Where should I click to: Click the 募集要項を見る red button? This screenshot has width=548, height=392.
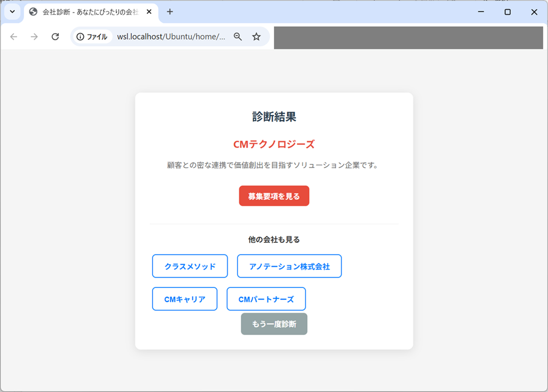coord(274,195)
